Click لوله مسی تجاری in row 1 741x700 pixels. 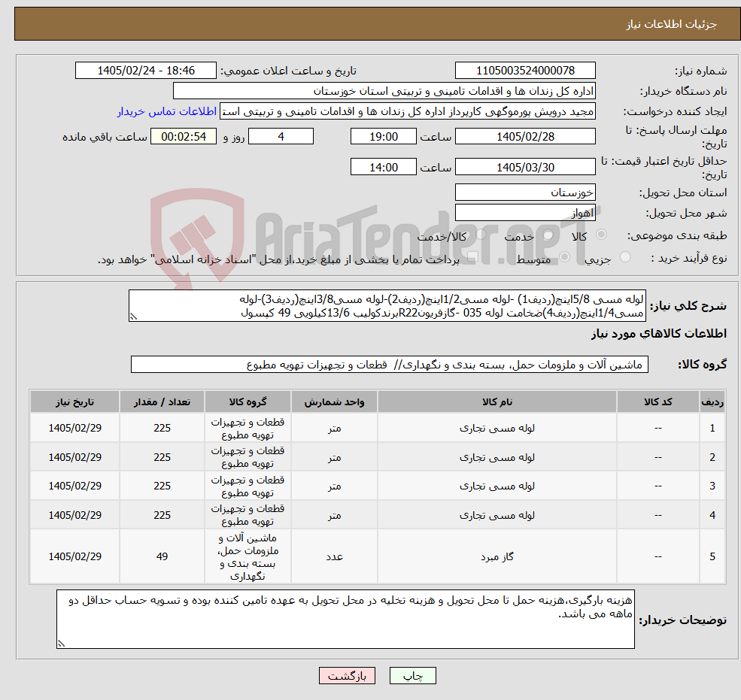(497, 428)
